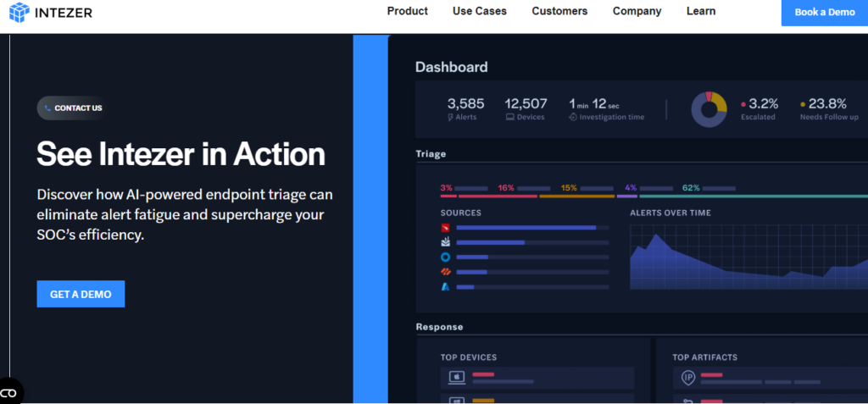
Task: Open the Learn menu
Action: click(x=701, y=11)
